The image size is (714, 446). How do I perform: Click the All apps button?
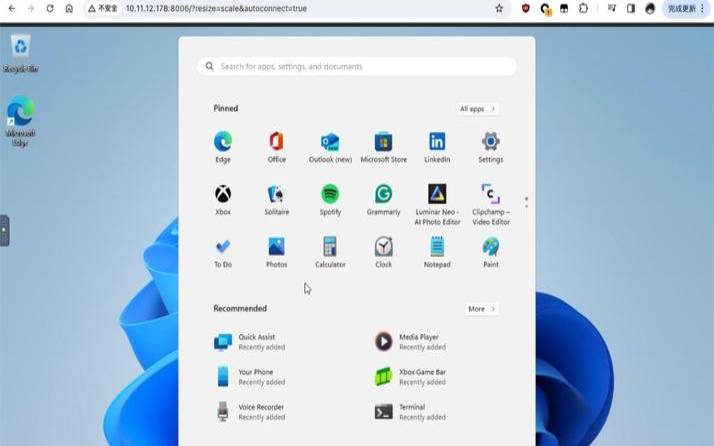click(x=477, y=109)
